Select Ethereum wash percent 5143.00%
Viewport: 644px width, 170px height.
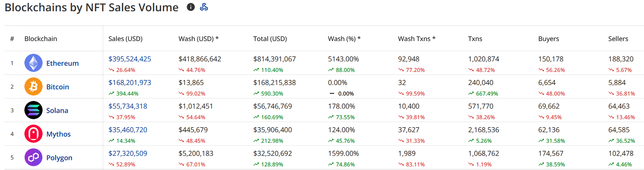(x=343, y=59)
